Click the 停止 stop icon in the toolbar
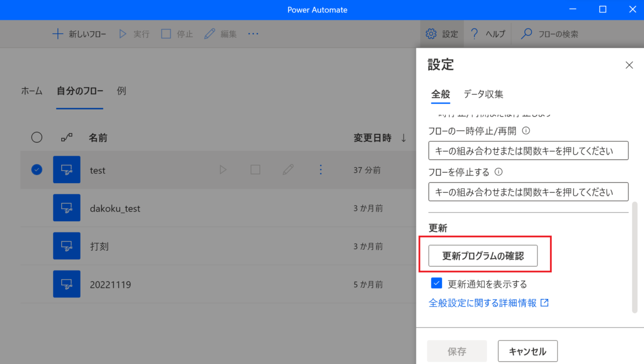This screenshot has width=644, height=364. coord(166,34)
